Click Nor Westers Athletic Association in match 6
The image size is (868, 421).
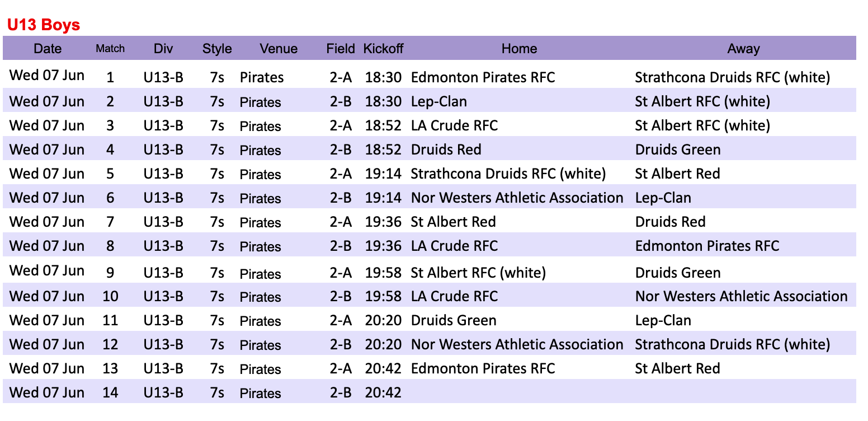click(x=517, y=198)
